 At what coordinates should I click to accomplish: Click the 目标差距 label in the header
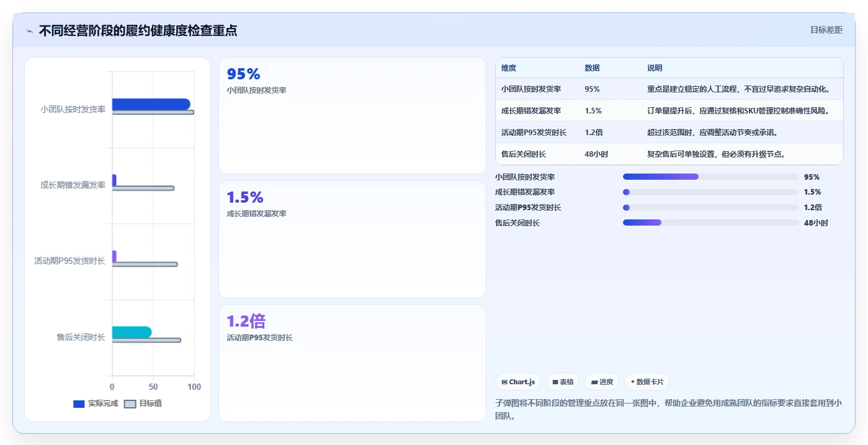(826, 30)
